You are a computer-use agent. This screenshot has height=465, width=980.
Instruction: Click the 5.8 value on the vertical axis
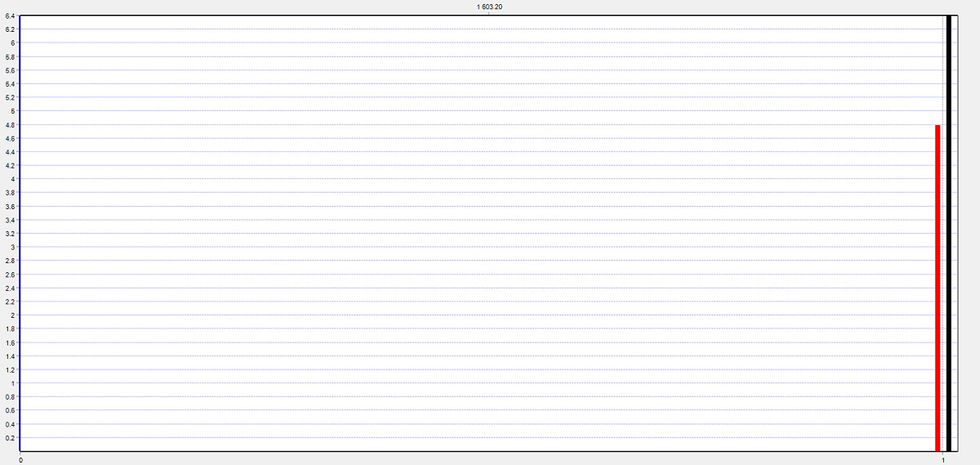click(10, 56)
